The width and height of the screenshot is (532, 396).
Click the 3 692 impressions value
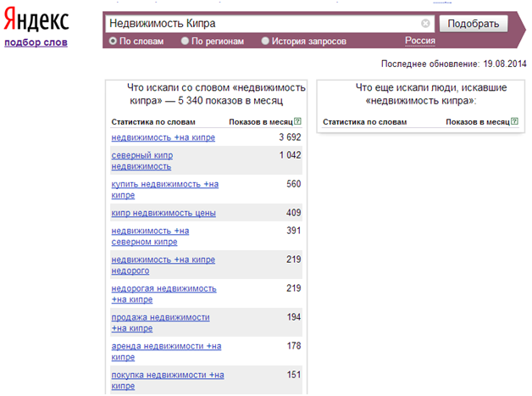[290, 137]
